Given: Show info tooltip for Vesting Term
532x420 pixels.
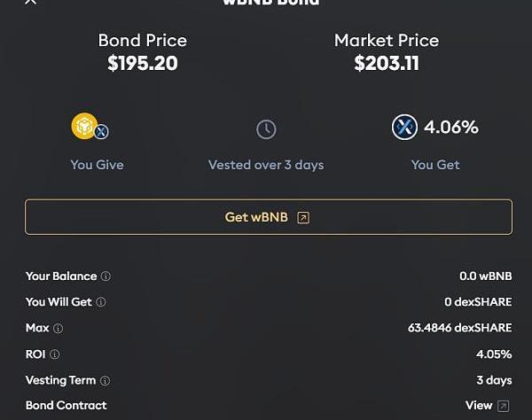Looking at the screenshot, I should tap(106, 381).
